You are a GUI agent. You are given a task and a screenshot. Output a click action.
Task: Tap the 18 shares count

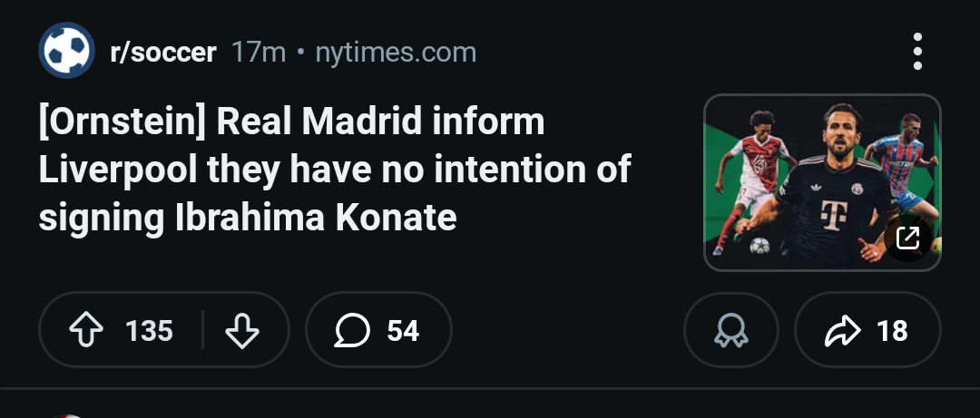coord(892,331)
